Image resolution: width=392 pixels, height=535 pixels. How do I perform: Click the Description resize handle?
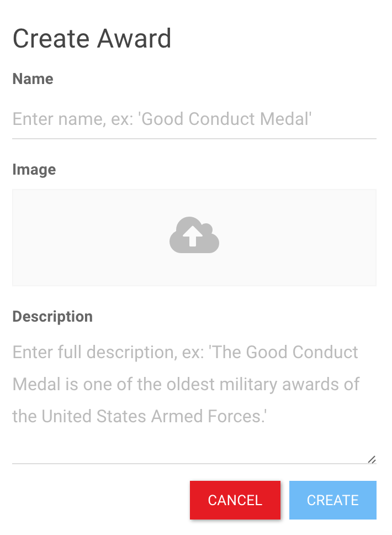click(372, 459)
